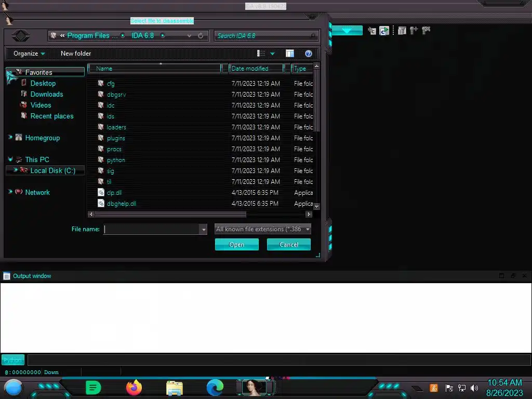Select the sig folder
The width and height of the screenshot is (532, 399).
point(110,170)
